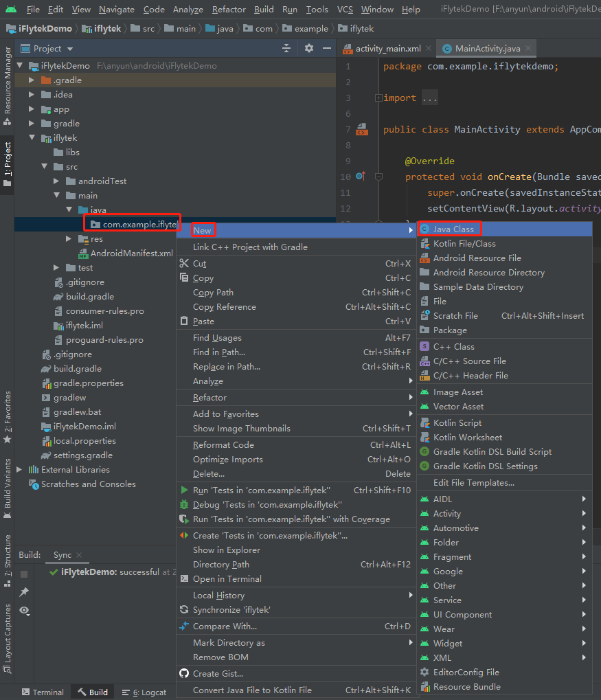This screenshot has height=700, width=601.
Task: Close the MainActivity.java tab
Action: click(528, 48)
